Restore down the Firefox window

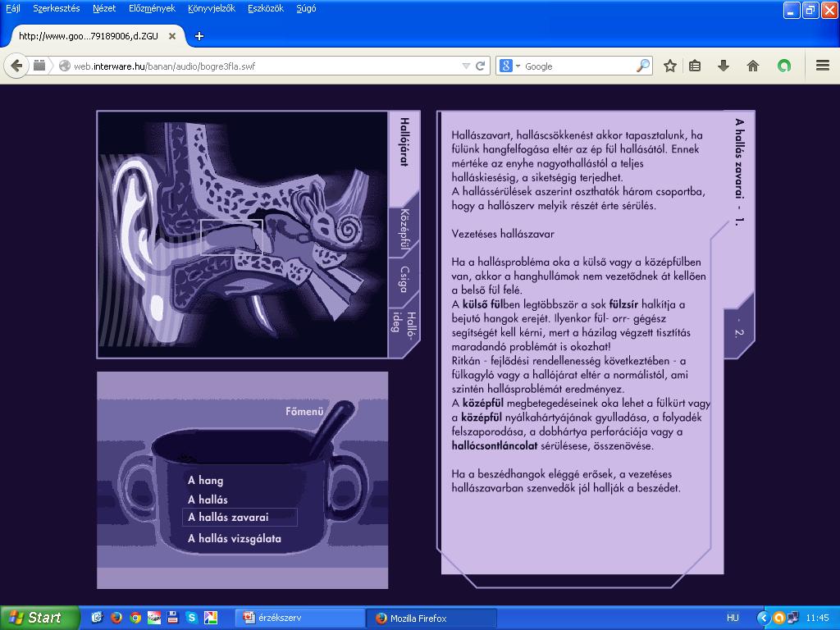[x=810, y=10]
